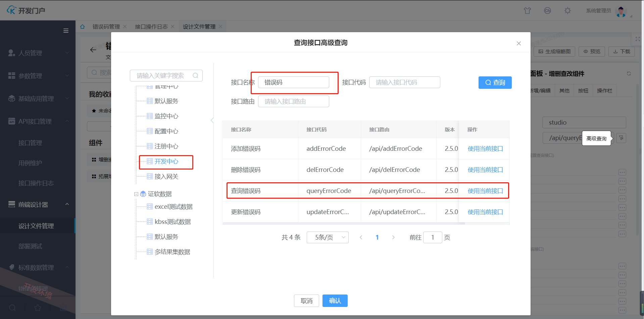Click the home icon tab
The image size is (644, 319).
pos(82,26)
